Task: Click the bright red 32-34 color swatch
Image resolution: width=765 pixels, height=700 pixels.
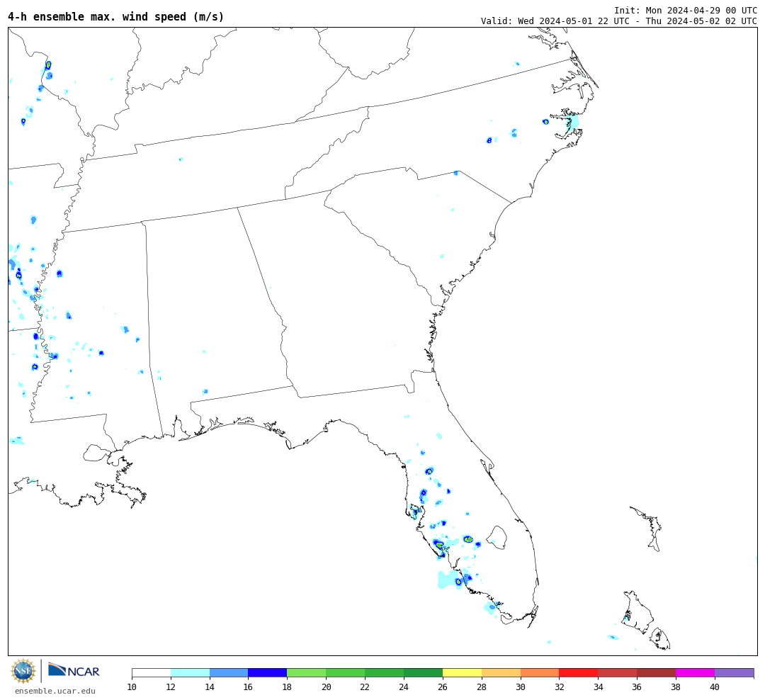Action: click(x=579, y=672)
